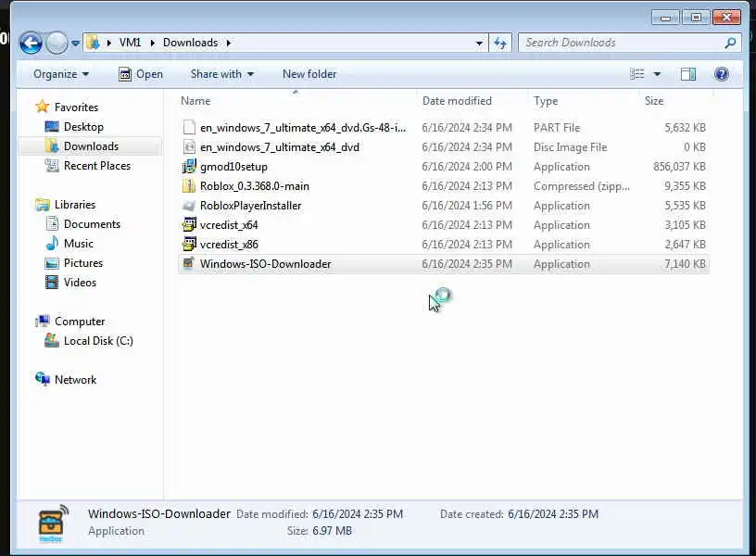The width and height of the screenshot is (756, 556).
Task: Open Desktop under Favorites
Action: [83, 127]
